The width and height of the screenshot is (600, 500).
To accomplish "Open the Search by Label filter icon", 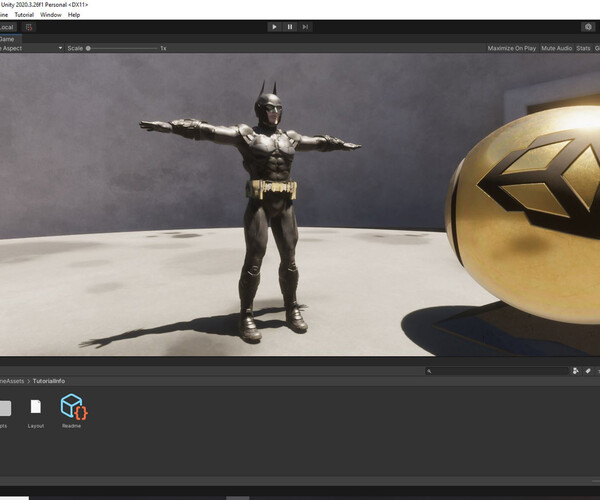I will [588, 371].
